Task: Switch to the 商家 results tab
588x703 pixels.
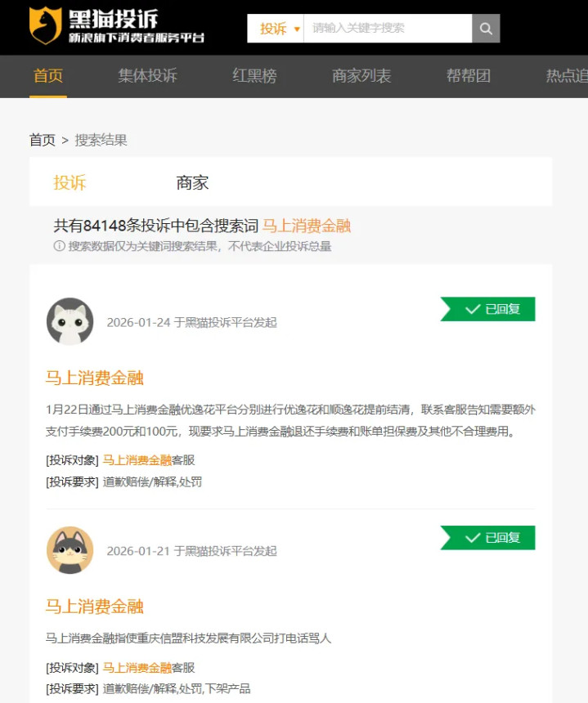Action: [x=192, y=182]
